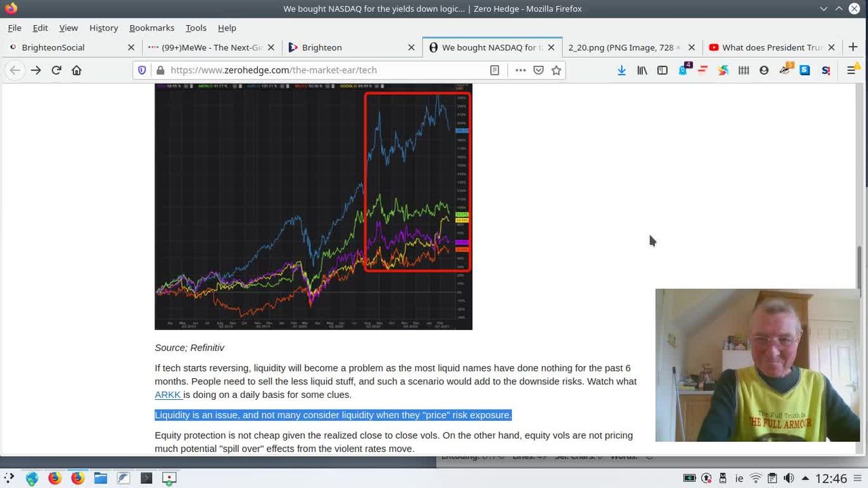Save page to Pocket
868x488 pixels.
[538, 70]
